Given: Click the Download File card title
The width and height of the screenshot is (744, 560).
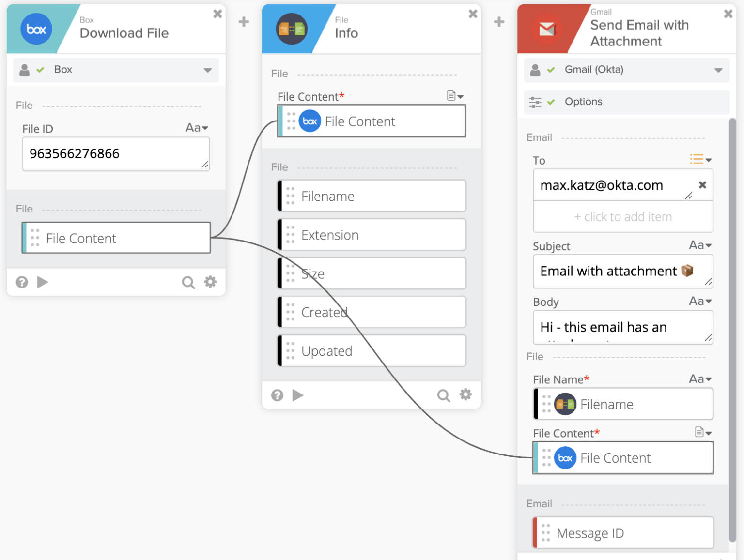Looking at the screenshot, I should pos(124,33).
